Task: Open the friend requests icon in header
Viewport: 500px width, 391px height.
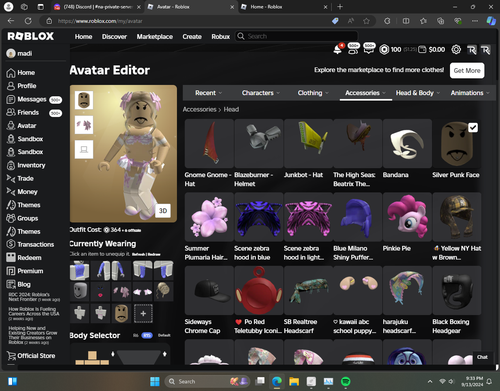Action: [353, 49]
